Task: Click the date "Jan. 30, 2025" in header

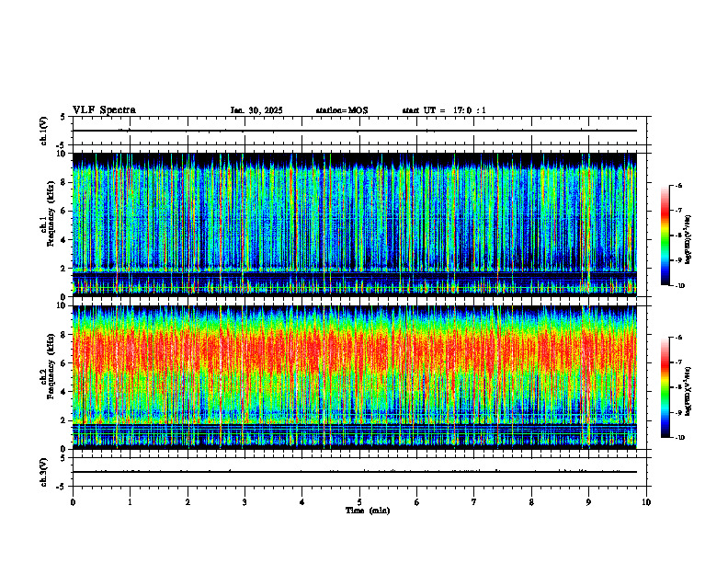Action: (256, 110)
